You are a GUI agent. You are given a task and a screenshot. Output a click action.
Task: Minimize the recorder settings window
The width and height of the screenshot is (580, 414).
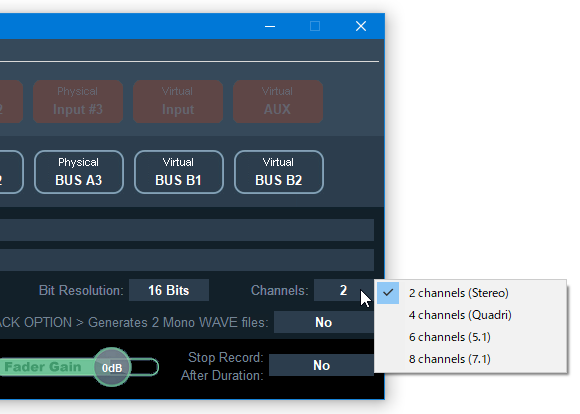click(270, 26)
